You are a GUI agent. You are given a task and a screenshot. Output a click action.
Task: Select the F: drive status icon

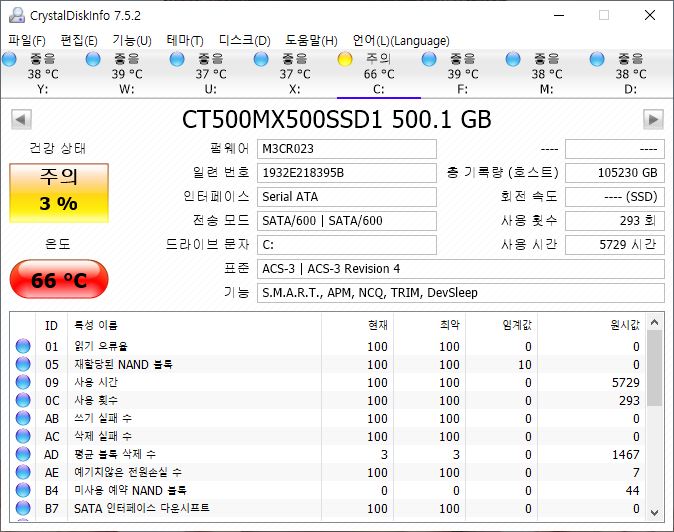(x=429, y=59)
